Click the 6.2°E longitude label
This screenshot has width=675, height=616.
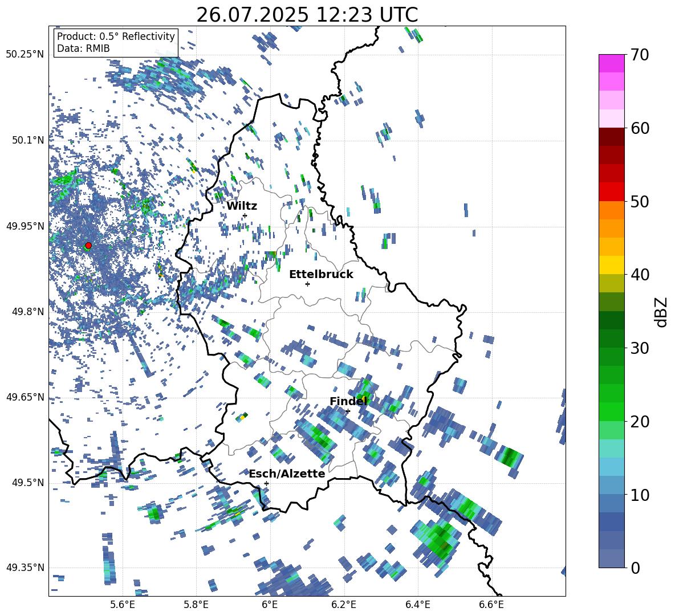click(344, 605)
